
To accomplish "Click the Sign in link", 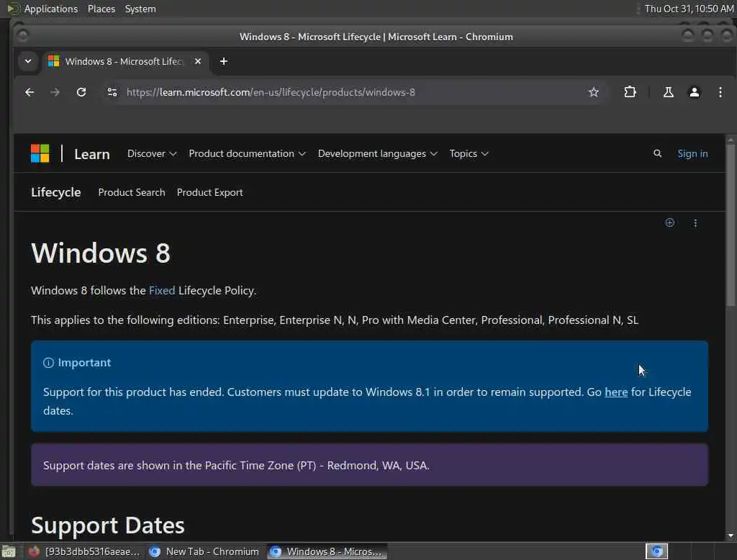I will tap(692, 154).
